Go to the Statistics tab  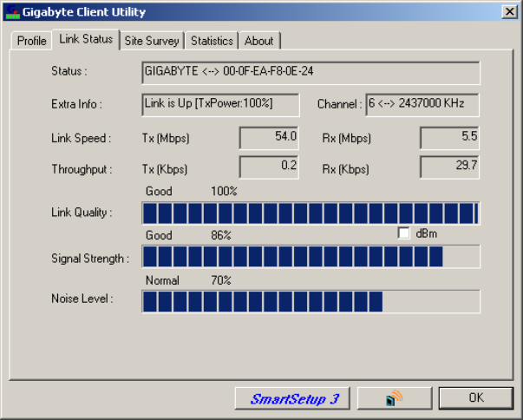212,41
